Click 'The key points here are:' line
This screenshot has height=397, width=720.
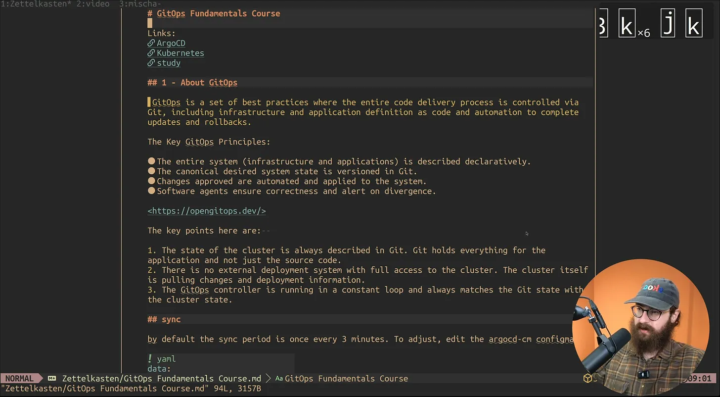coord(204,230)
